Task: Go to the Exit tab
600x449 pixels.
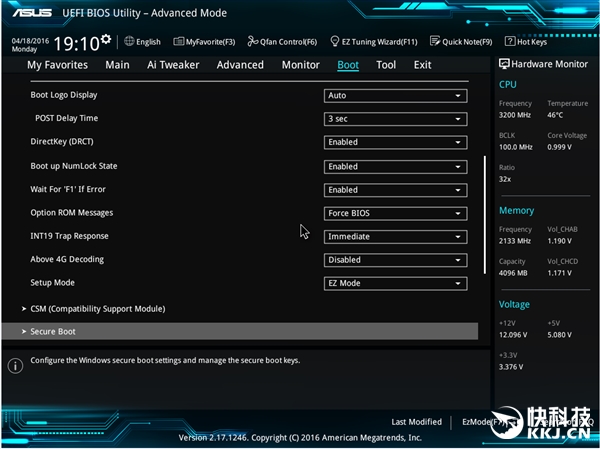Action: [x=422, y=65]
